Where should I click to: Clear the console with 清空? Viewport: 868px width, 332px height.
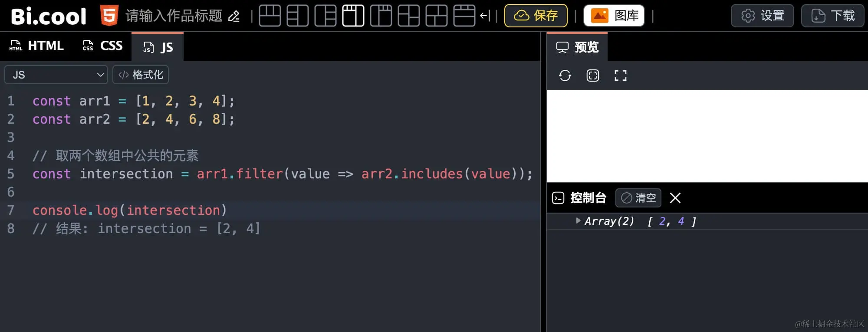click(x=638, y=198)
